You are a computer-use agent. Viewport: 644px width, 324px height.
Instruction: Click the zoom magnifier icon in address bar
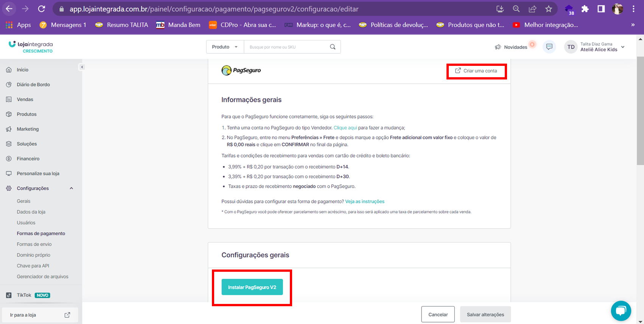pyautogui.click(x=516, y=9)
